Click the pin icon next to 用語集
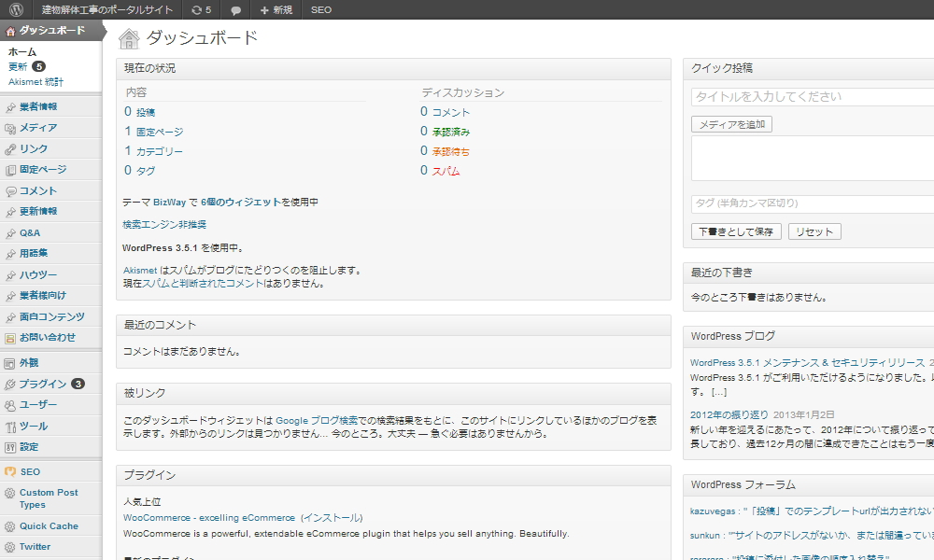The width and height of the screenshot is (934, 560). (10, 254)
